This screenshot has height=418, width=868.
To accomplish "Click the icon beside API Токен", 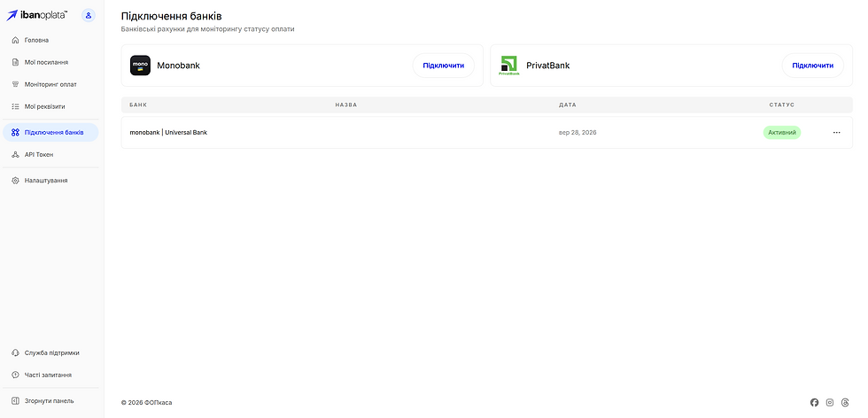I will point(16,155).
